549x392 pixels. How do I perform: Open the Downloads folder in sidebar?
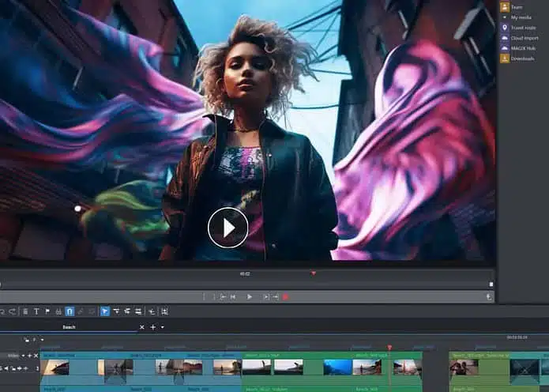coord(522,58)
